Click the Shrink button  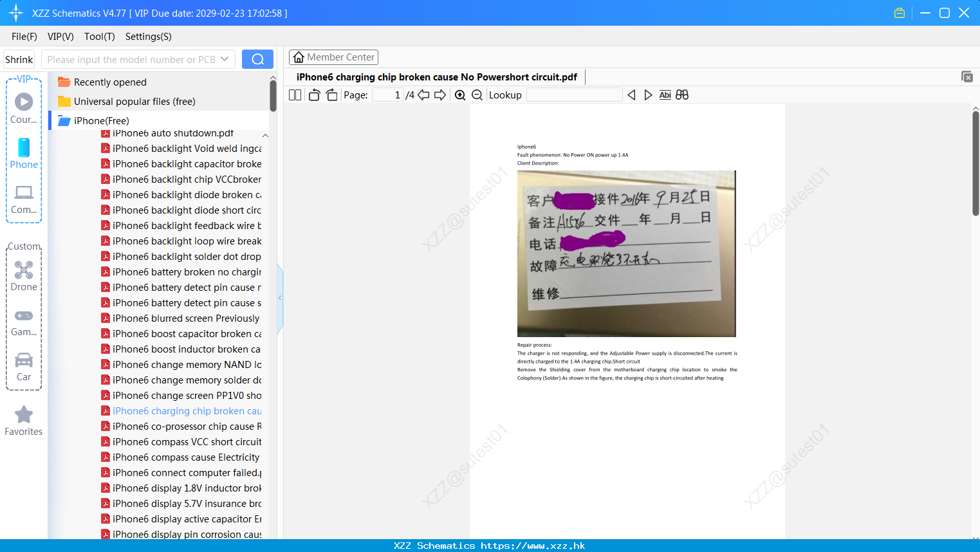tap(19, 59)
